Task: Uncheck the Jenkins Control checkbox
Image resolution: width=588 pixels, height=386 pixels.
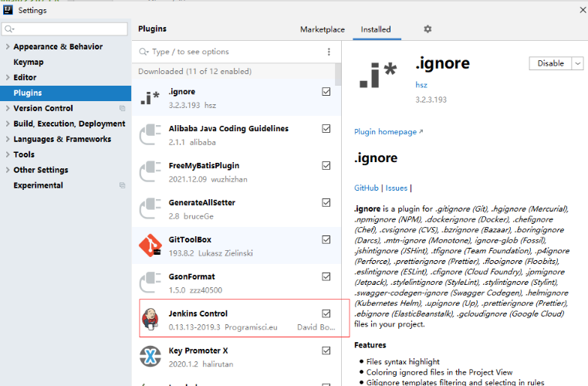Action: coord(326,313)
